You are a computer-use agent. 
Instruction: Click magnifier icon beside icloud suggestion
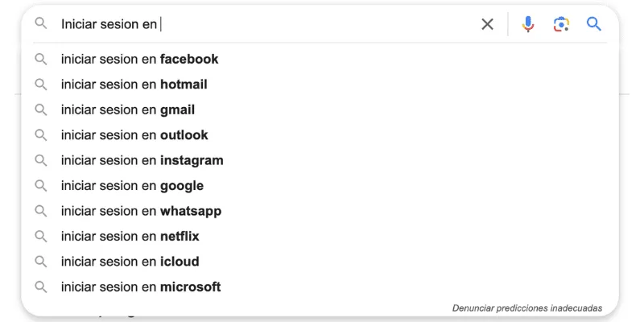40,262
